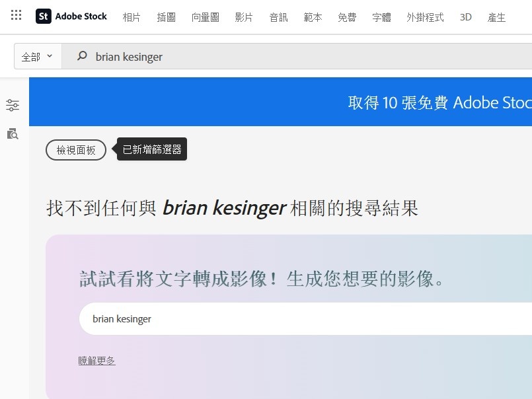Screen dimensions: 532x399
Task: Open the 免費 section
Action: tap(347, 17)
